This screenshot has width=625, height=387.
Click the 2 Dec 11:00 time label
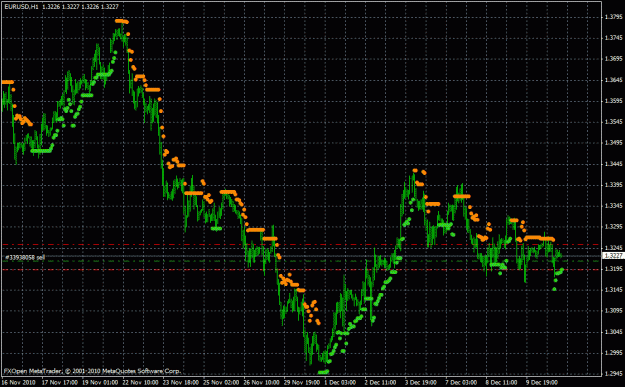(x=381, y=382)
